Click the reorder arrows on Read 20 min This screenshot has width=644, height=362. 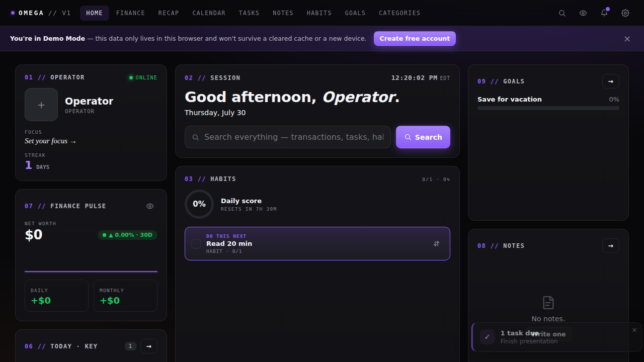pos(436,244)
